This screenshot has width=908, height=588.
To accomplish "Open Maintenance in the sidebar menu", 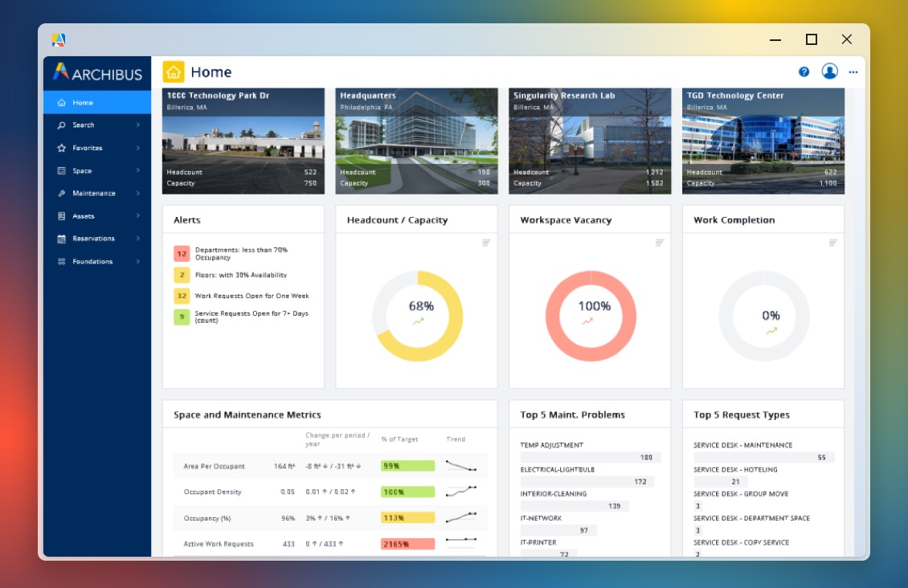I will tap(97, 194).
